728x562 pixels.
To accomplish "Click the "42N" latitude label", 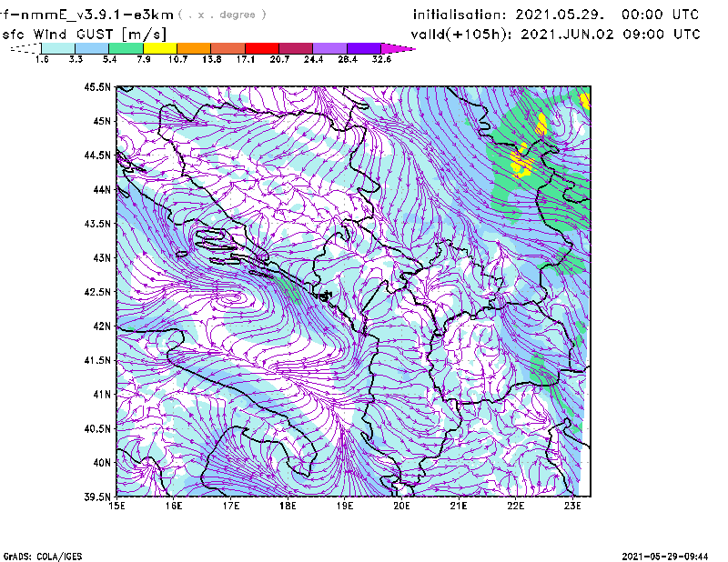I will 102,326.
